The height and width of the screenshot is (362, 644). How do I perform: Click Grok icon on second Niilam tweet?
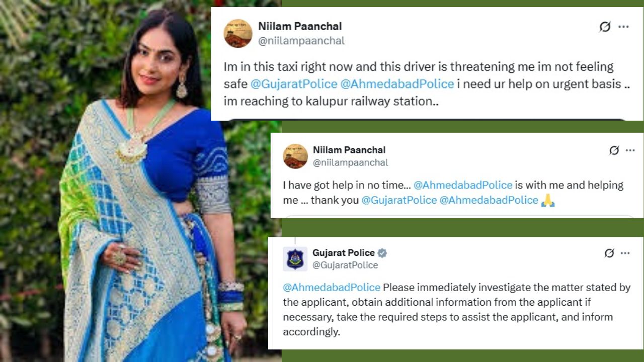pyautogui.click(x=614, y=150)
